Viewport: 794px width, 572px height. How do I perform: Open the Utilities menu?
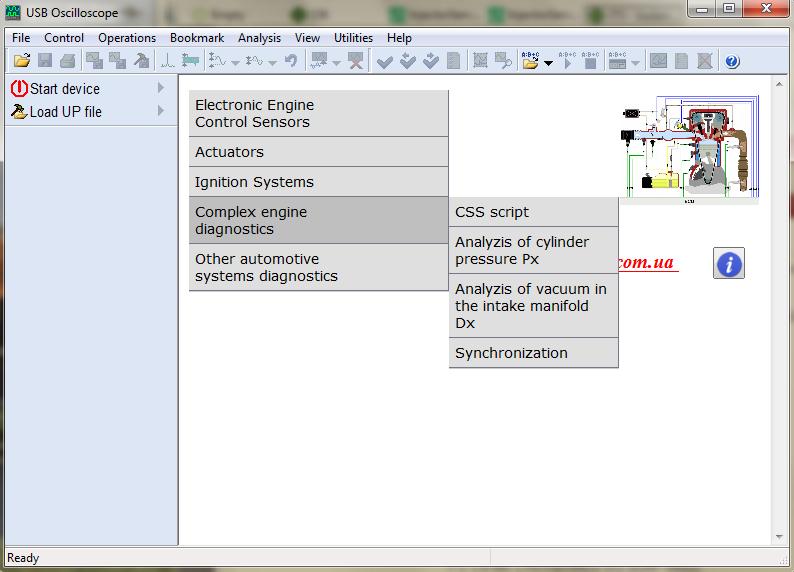click(353, 38)
